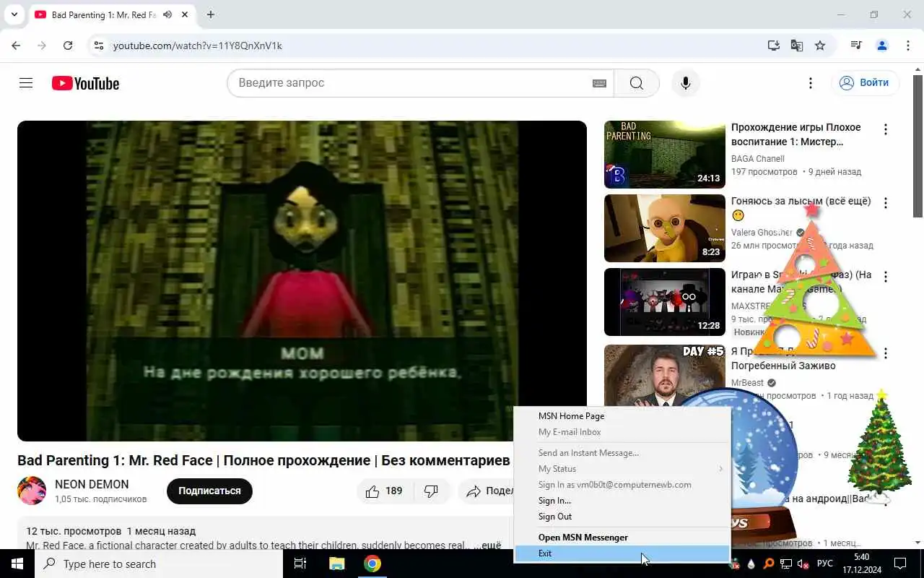
Task: Switch РУС input language indicator
Action: [825, 564]
